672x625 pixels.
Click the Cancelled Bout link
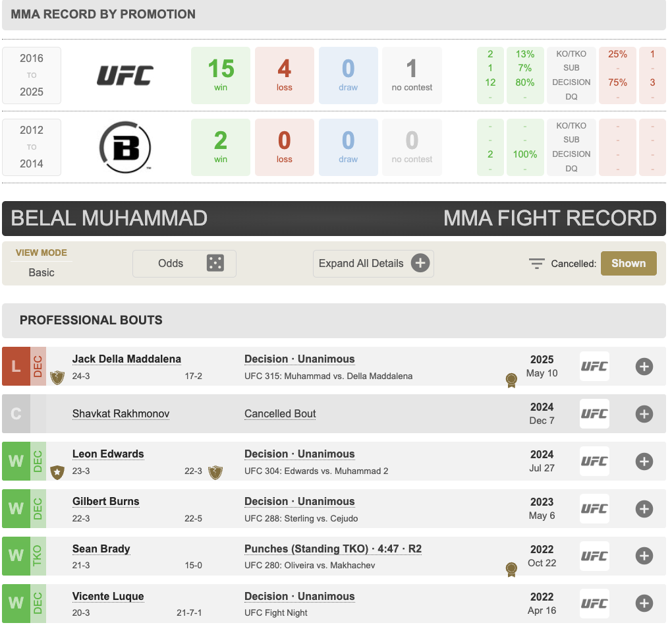click(280, 413)
